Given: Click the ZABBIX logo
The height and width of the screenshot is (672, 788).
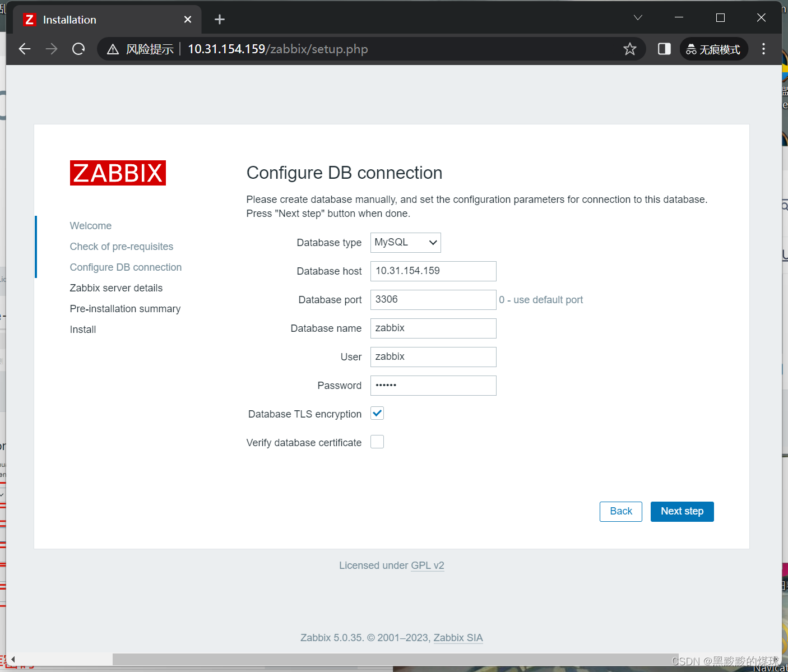Looking at the screenshot, I should click(117, 173).
